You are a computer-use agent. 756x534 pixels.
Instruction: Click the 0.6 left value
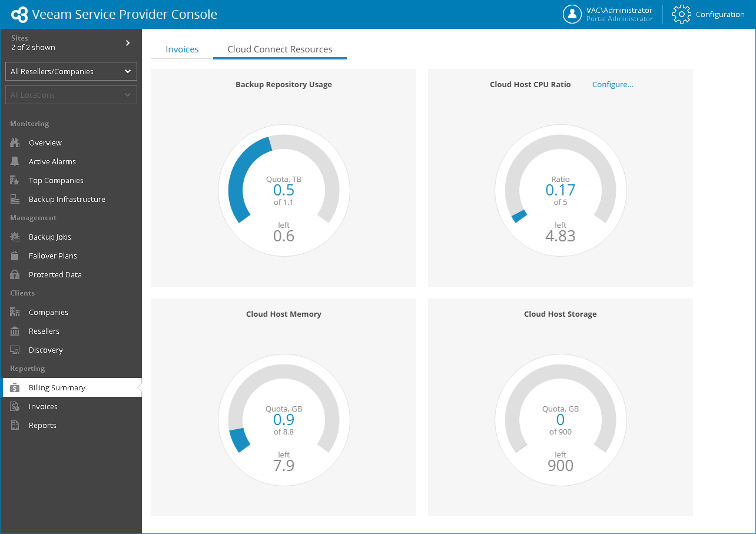284,236
